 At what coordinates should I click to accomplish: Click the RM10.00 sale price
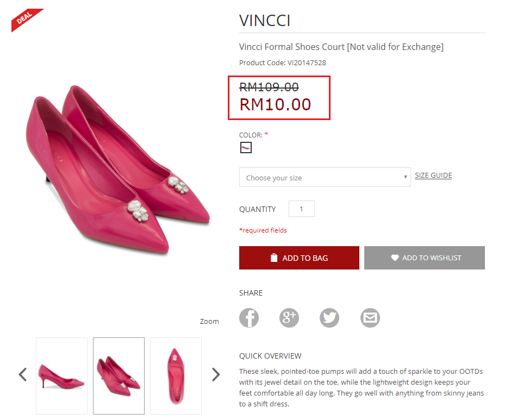pos(275,104)
